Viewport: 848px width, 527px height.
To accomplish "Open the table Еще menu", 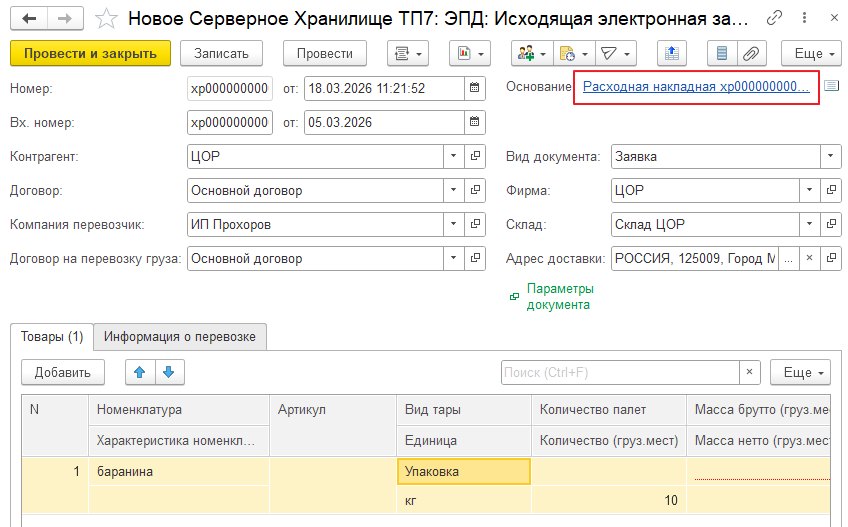I will click(x=800, y=372).
